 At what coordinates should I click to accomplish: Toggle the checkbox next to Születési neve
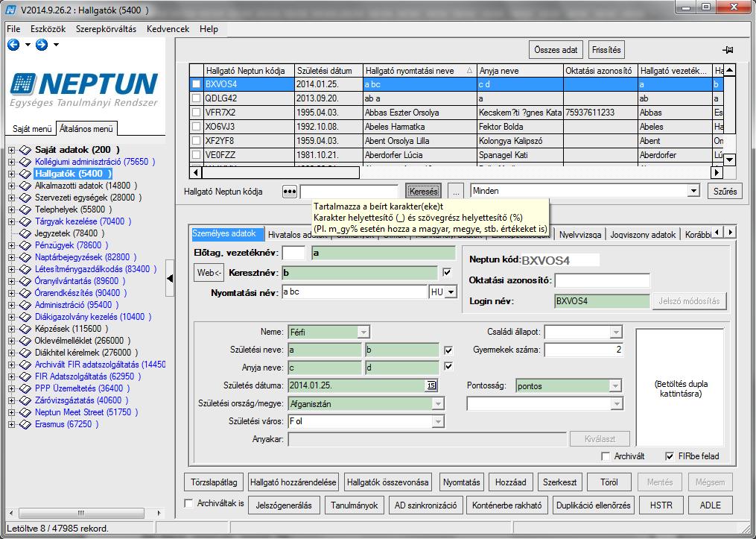click(x=448, y=350)
